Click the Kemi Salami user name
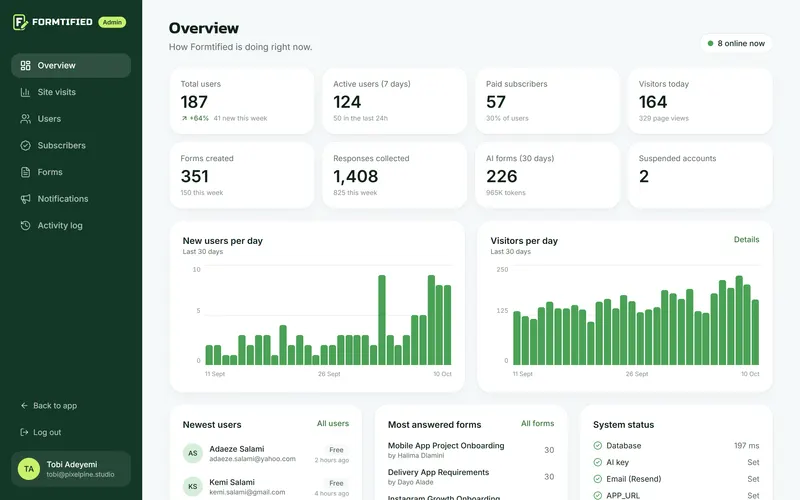This screenshot has height=500, width=800. pyautogui.click(x=232, y=482)
